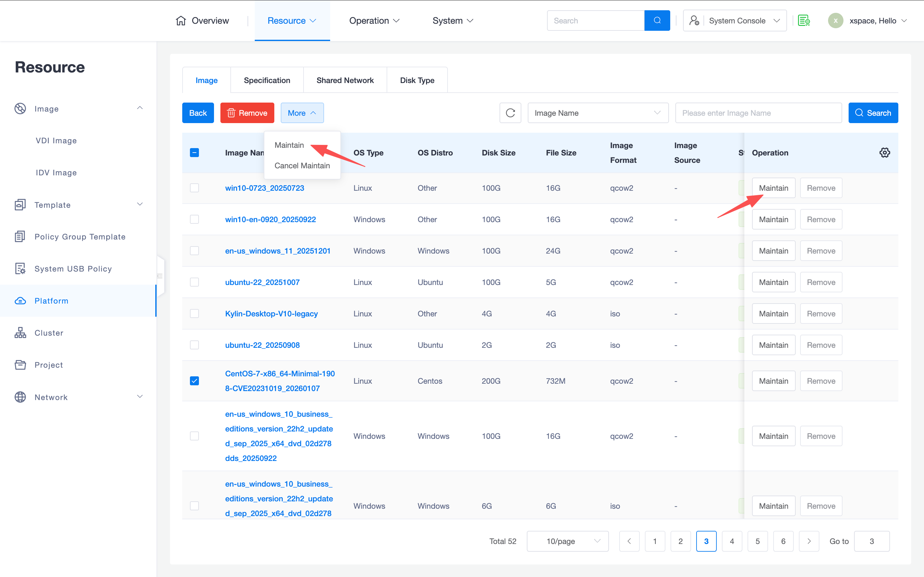Go to page 4 in pagination
This screenshot has width=924, height=577.
732,541
